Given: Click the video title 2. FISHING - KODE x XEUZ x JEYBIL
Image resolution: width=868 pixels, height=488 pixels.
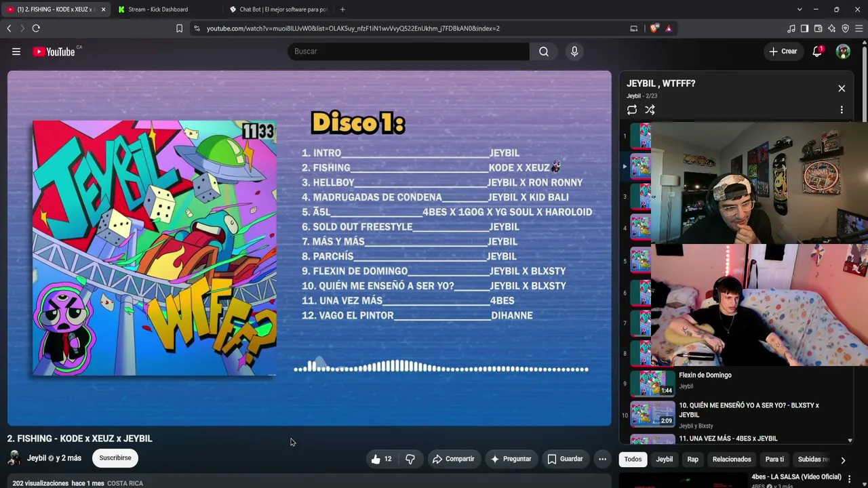Looking at the screenshot, I should click(80, 439).
